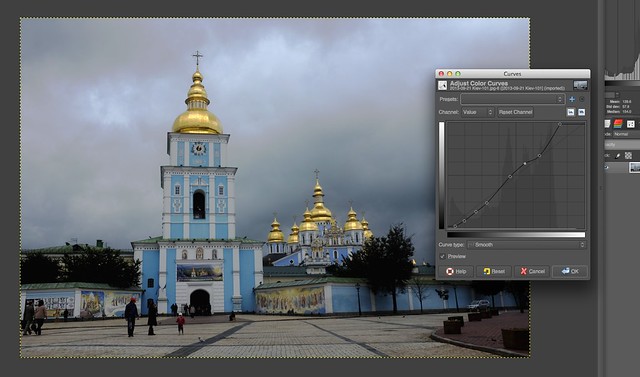Select the Layers dock tab icon
The width and height of the screenshot is (640, 377).
(x=607, y=124)
